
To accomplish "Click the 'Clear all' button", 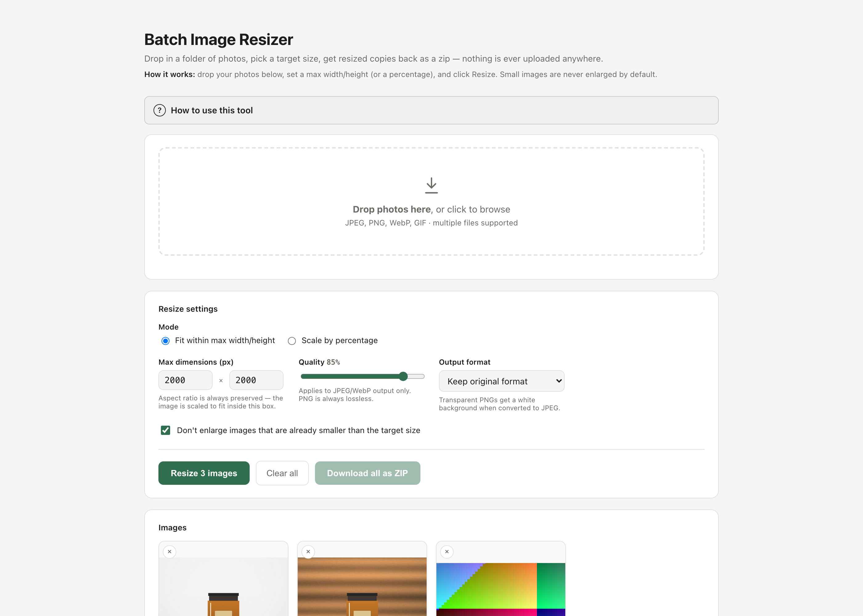I will click(x=282, y=473).
